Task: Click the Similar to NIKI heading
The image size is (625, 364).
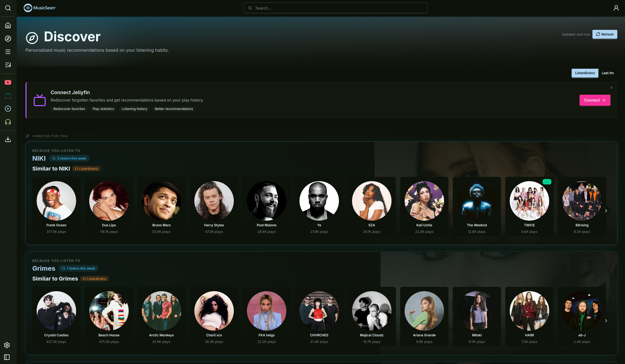Action: (51, 169)
